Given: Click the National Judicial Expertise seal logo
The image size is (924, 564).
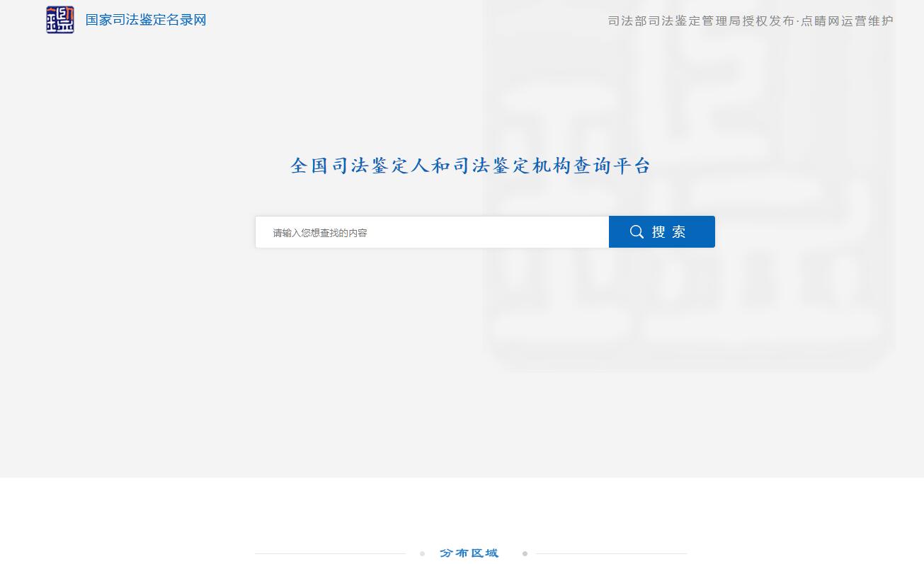Looking at the screenshot, I should coord(60,20).
